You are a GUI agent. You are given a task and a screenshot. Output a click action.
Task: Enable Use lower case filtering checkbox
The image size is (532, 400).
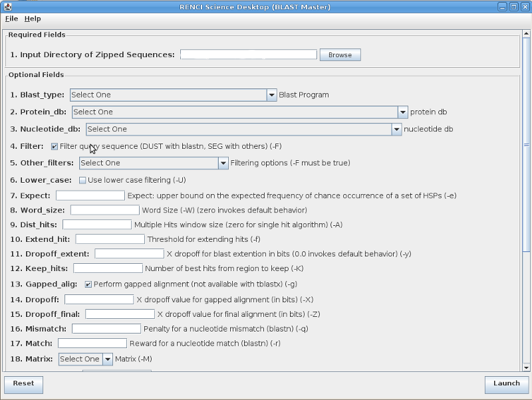pyautogui.click(x=82, y=180)
